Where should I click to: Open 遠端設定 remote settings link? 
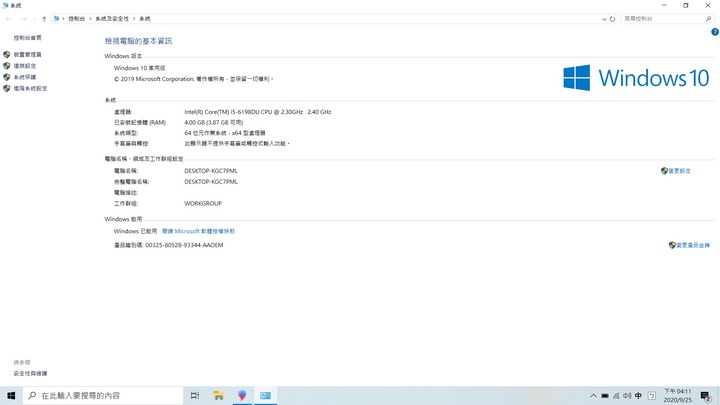click(x=25, y=66)
